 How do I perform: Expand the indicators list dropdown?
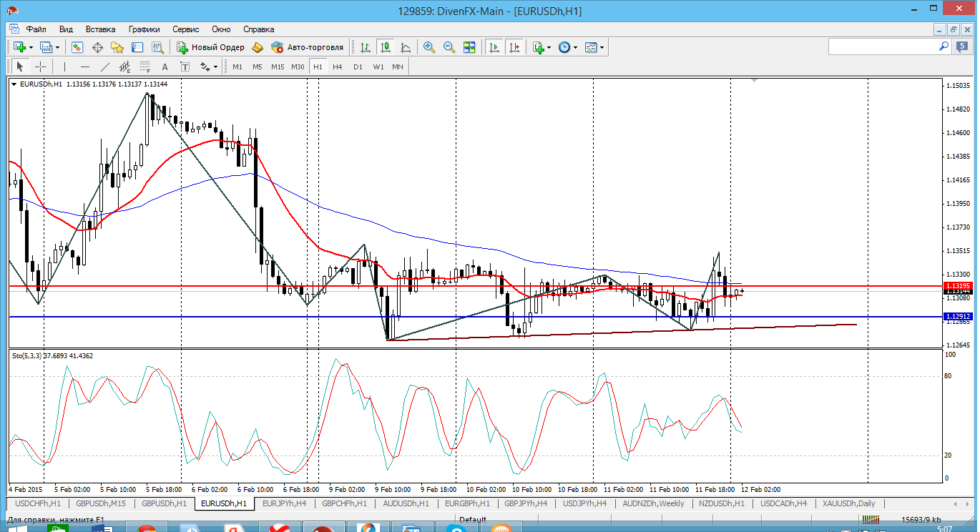(x=548, y=47)
